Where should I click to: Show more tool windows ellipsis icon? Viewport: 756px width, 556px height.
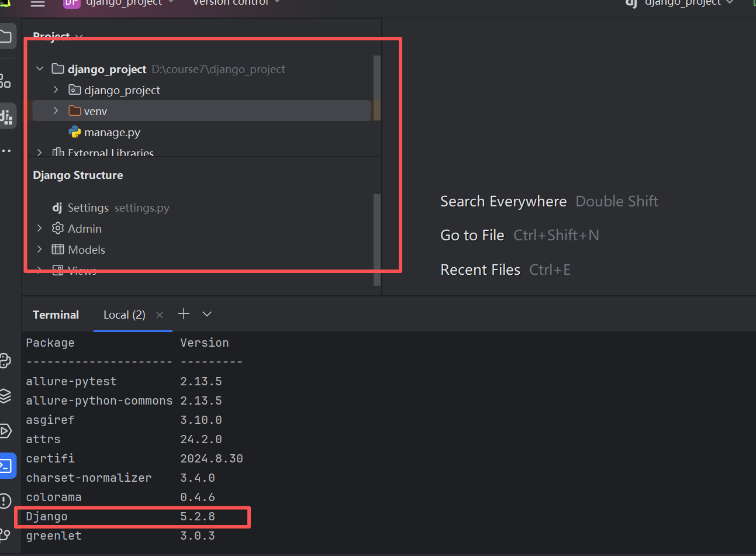click(x=6, y=151)
